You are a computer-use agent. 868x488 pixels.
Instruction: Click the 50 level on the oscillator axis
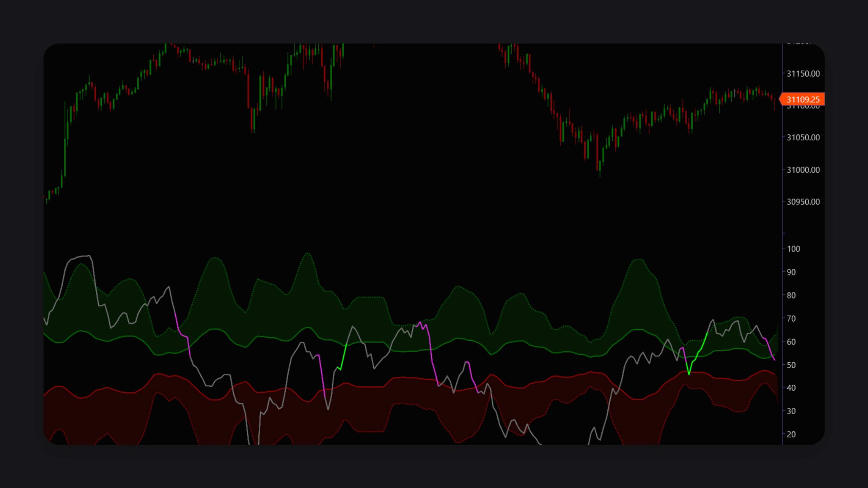point(791,365)
